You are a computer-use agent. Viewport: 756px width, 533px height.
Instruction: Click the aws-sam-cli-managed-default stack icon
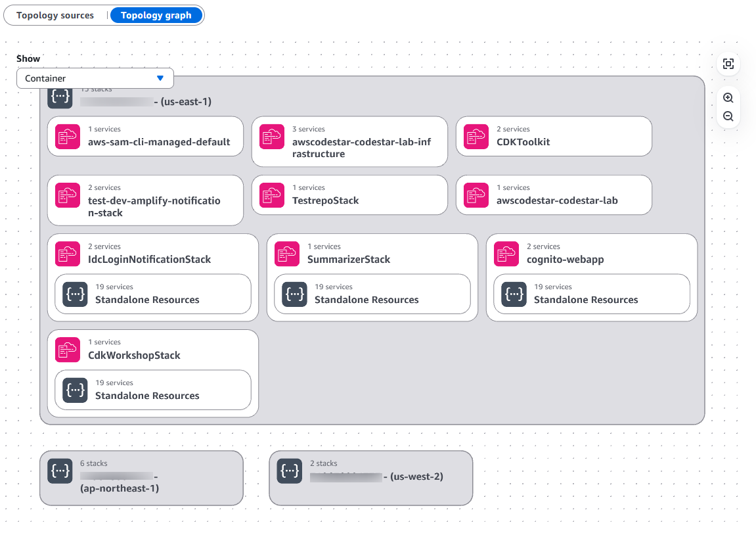68,137
